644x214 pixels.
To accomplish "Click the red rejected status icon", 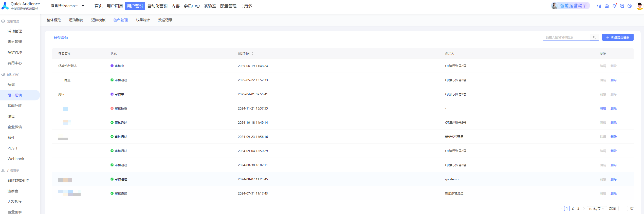I will point(112,108).
